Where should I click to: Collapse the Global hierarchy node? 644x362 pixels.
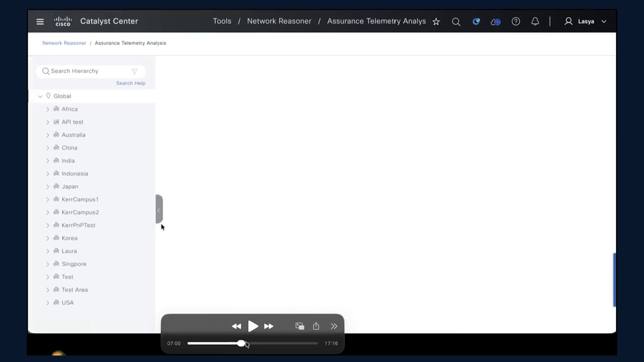coord(40,96)
